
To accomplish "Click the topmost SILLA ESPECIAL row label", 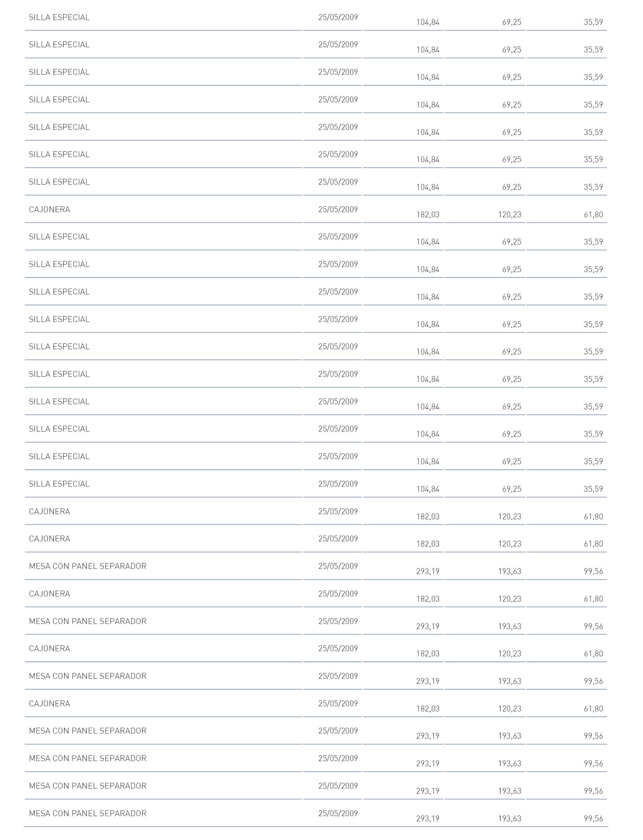I will pos(59,17).
